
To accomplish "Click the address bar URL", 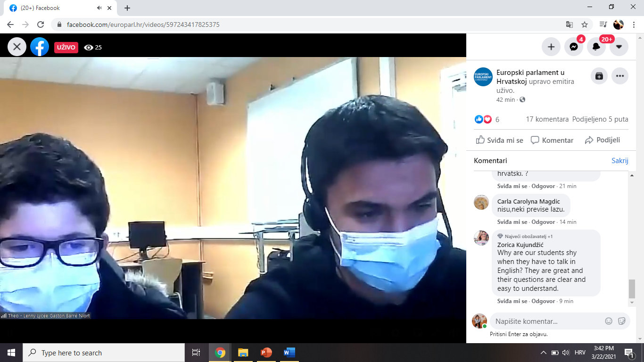I will pyautogui.click(x=143, y=25).
